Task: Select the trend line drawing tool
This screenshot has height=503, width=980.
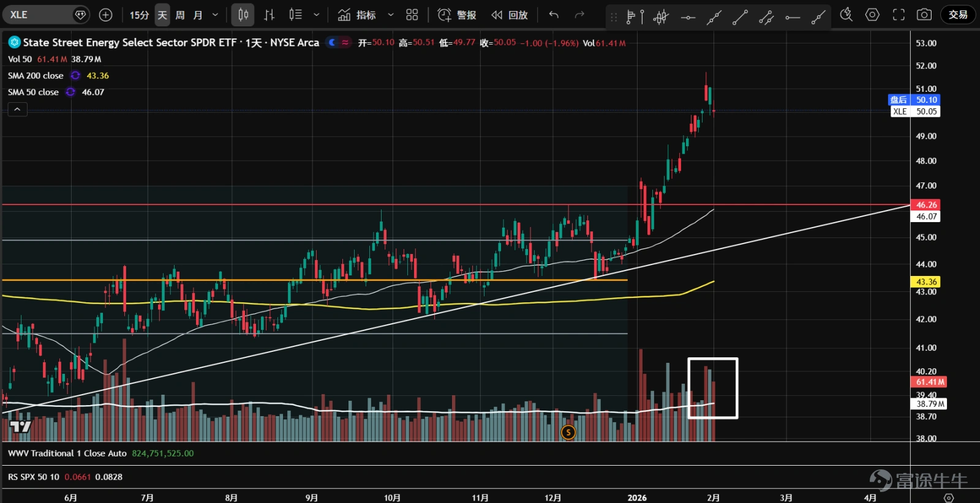Action: coord(740,17)
